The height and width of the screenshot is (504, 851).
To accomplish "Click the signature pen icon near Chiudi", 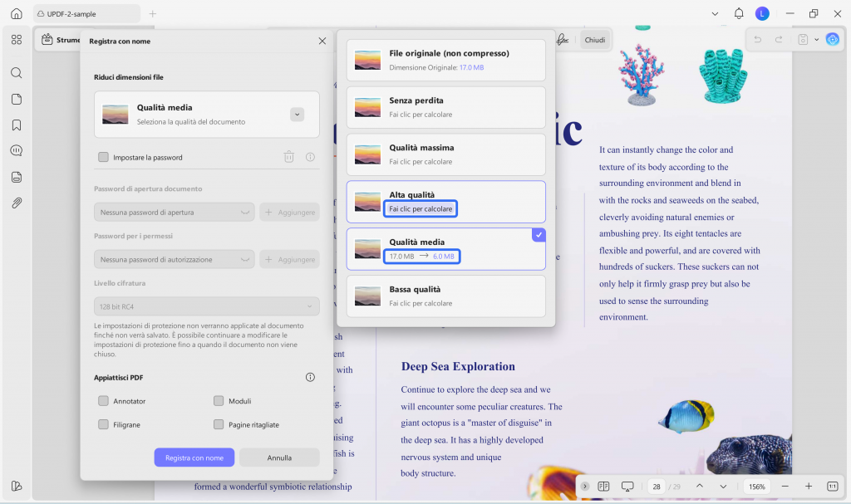I will 563,40.
